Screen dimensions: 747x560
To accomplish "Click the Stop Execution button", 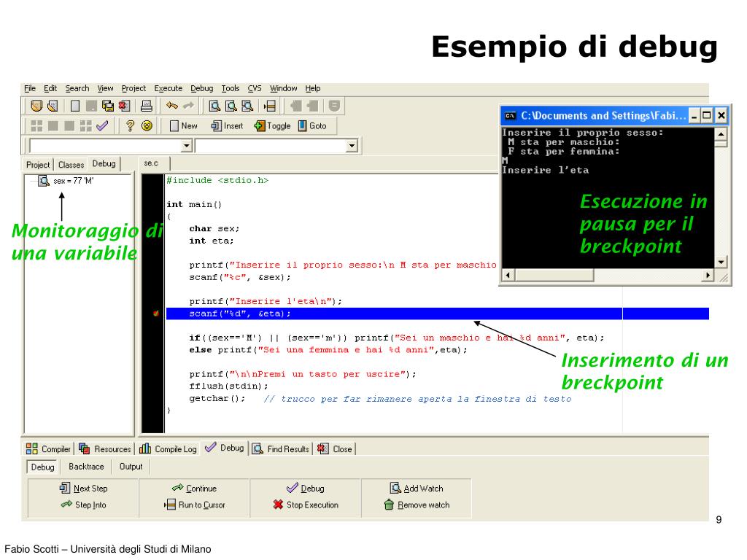I will 306,505.
